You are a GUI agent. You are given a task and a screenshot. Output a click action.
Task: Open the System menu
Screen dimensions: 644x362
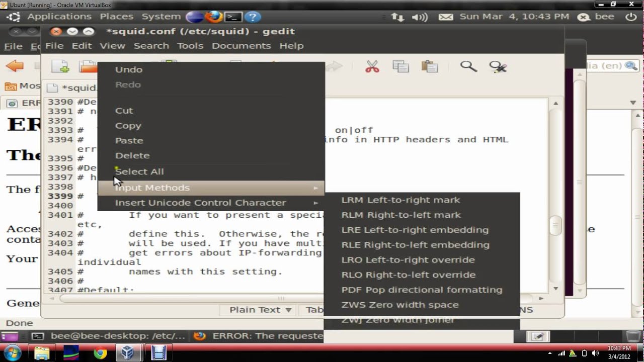(x=161, y=17)
